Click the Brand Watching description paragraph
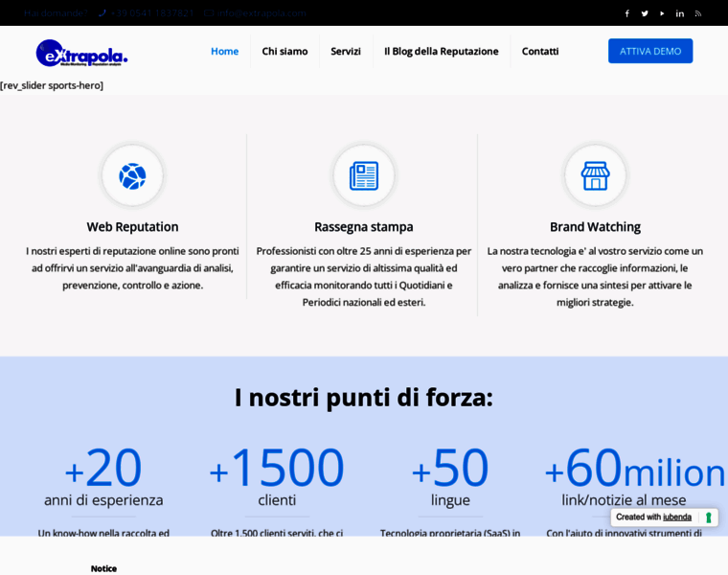This screenshot has width=728, height=575. [595, 276]
